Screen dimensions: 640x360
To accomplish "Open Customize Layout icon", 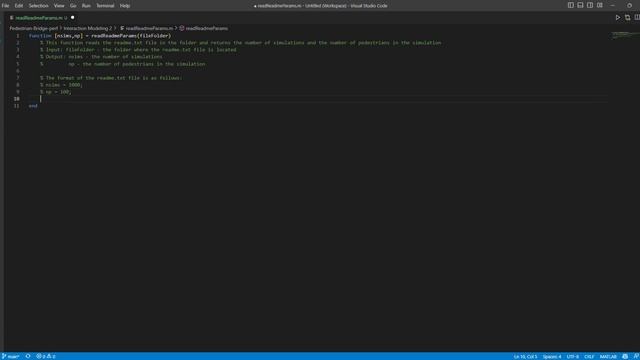I will 600,5.
